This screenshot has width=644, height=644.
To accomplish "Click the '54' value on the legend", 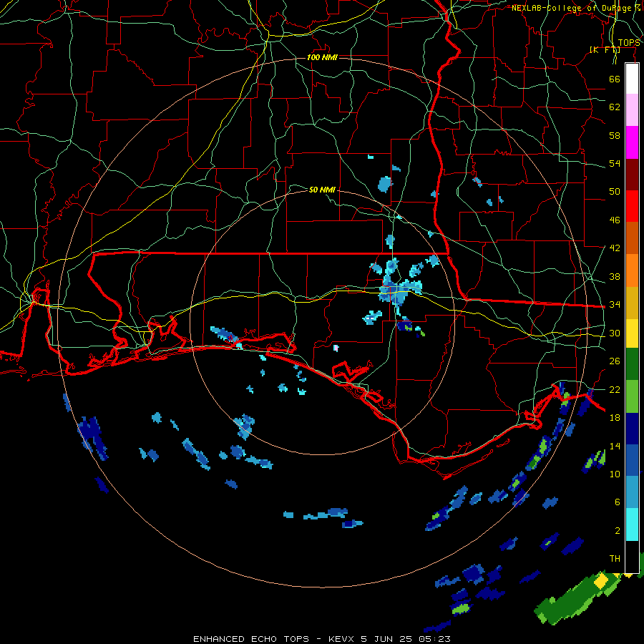I will coord(615,163).
